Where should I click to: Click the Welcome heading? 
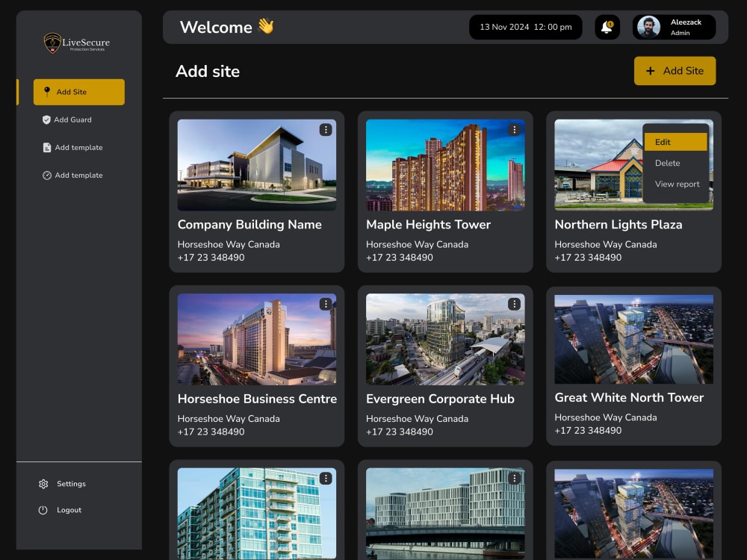tap(216, 27)
